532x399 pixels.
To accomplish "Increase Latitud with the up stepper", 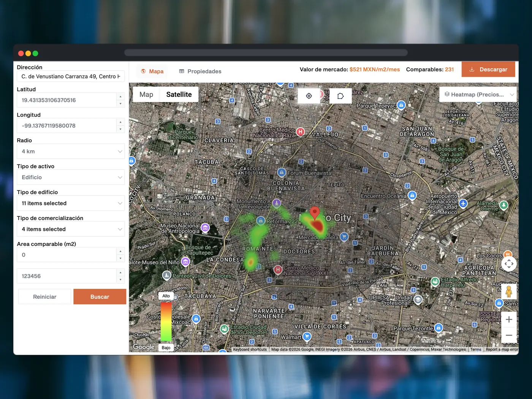I will 120,96.
